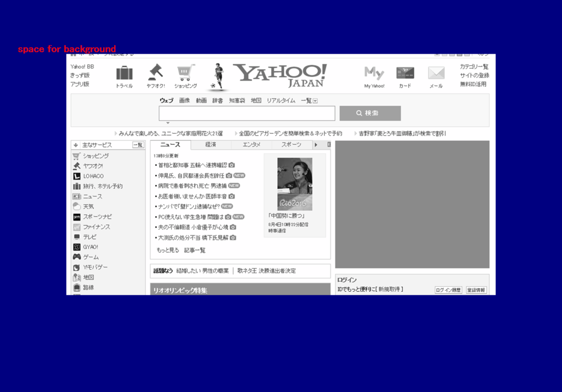Open promo link about 家庭用花火21選
562x392 pixels.
point(171,134)
